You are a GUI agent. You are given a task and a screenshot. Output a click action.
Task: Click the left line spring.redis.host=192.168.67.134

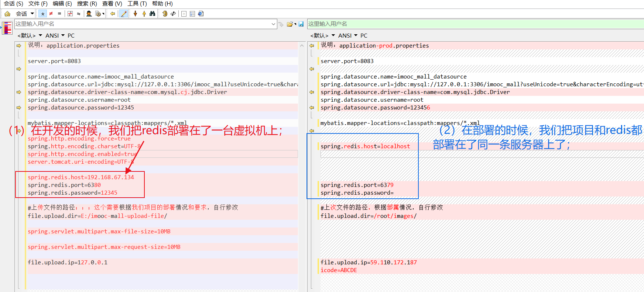point(81,177)
